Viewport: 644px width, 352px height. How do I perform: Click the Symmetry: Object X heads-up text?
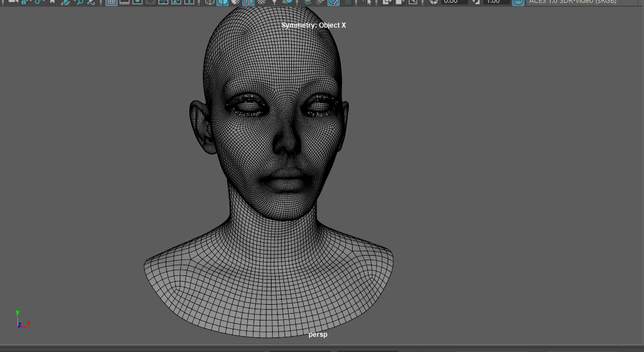[314, 25]
